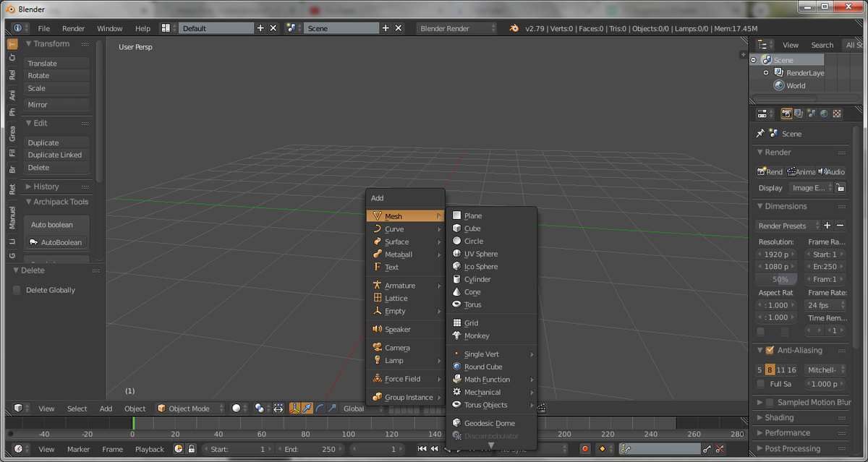Disable the Anti-Aliasing checkbox
Screen dimensions: 868x462
pyautogui.click(x=768, y=350)
